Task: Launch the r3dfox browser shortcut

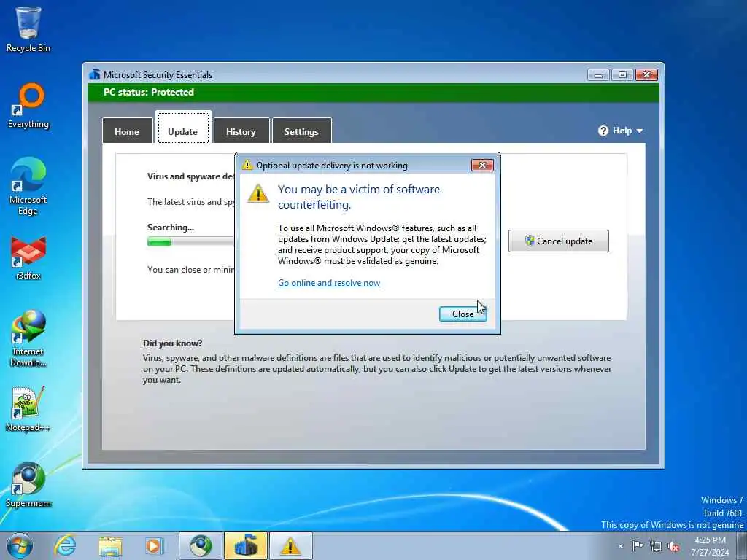Action: (x=28, y=257)
